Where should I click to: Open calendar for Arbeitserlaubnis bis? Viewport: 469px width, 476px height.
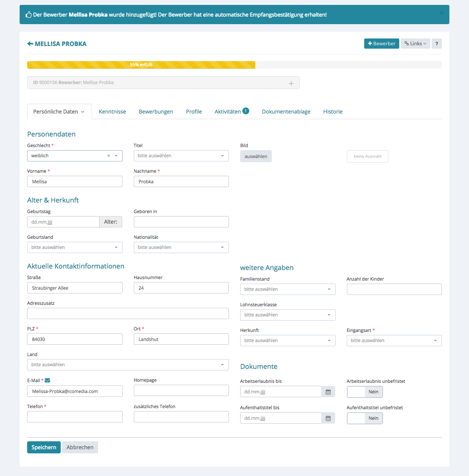click(328, 392)
